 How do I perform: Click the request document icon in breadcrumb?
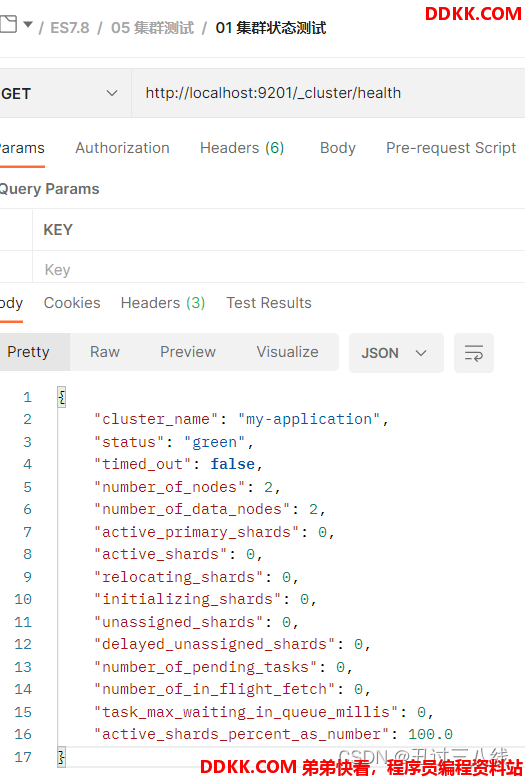pos(7,24)
